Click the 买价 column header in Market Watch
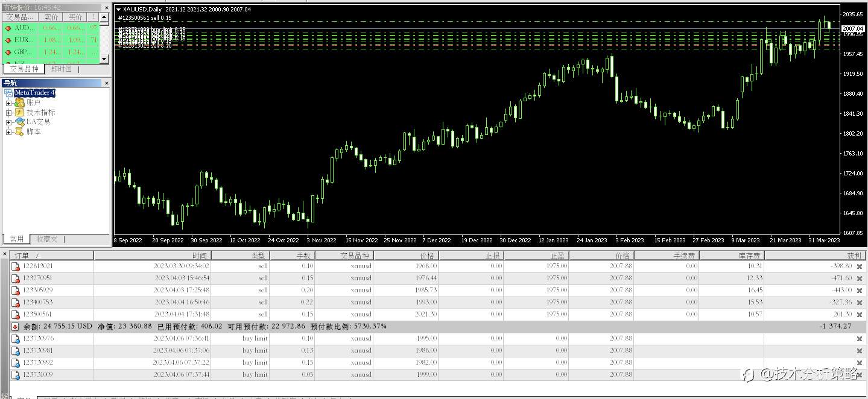The width and height of the screenshot is (868, 399). coord(76,17)
